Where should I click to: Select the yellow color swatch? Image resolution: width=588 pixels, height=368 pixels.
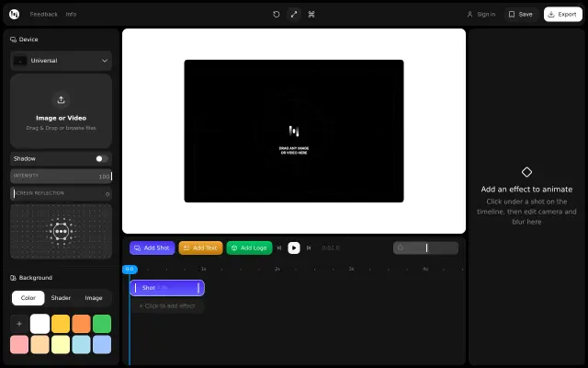pos(61,324)
